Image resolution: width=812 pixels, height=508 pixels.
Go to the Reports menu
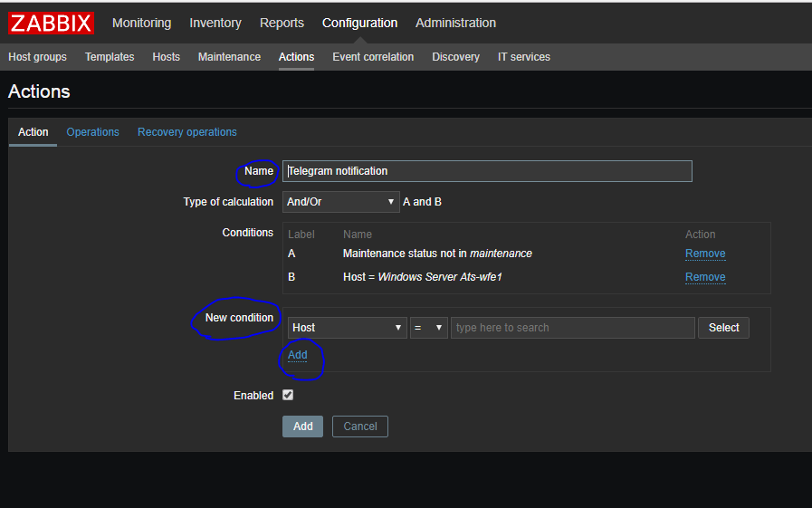(282, 23)
